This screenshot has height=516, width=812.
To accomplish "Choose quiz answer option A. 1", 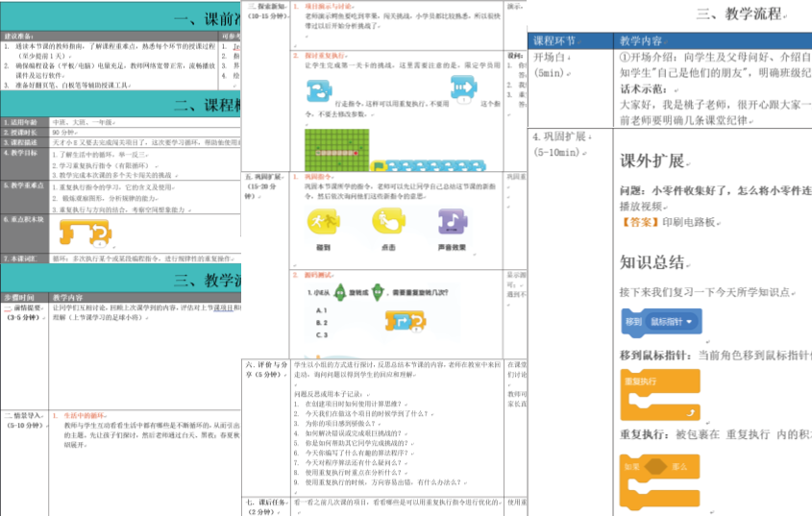I will coord(323,309).
